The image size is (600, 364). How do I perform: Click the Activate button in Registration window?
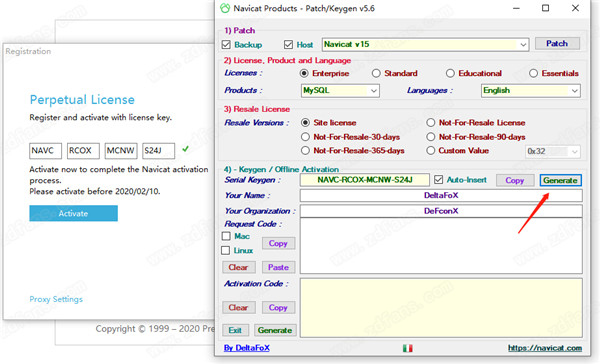[73, 213]
